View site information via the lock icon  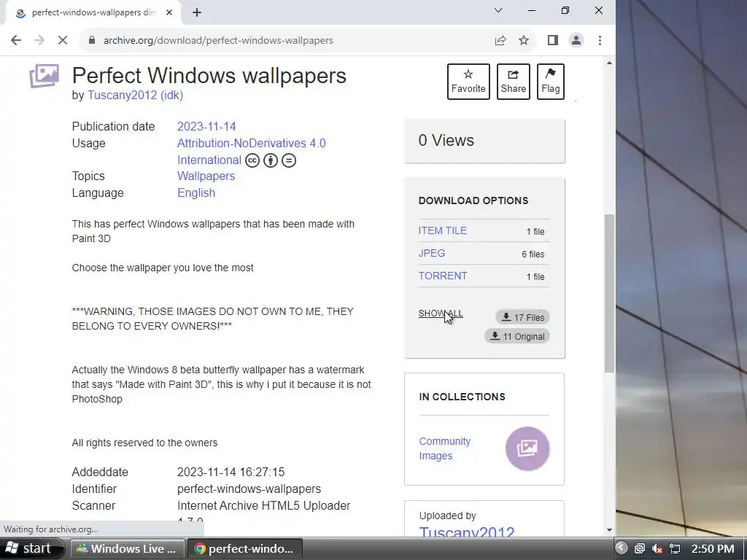pyautogui.click(x=92, y=41)
